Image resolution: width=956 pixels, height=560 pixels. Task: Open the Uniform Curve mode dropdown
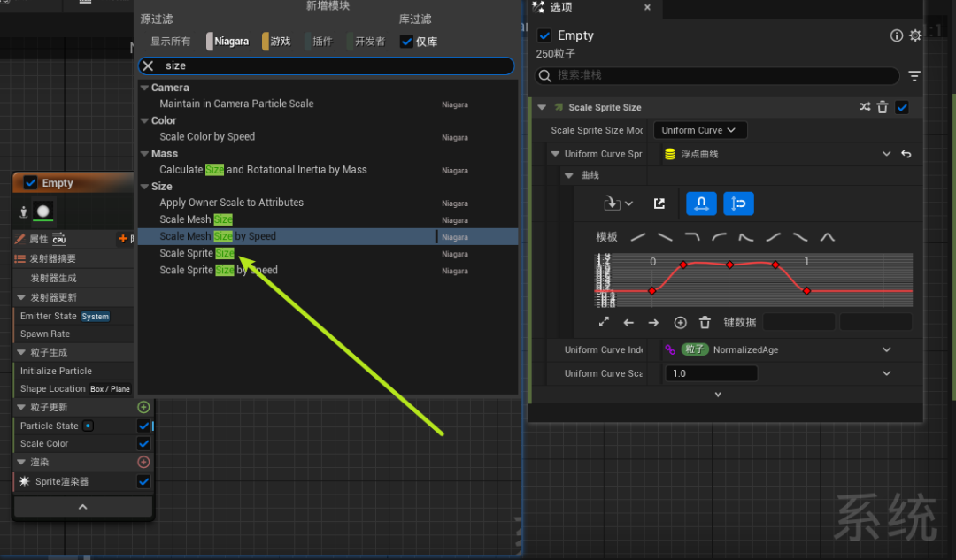click(x=700, y=130)
